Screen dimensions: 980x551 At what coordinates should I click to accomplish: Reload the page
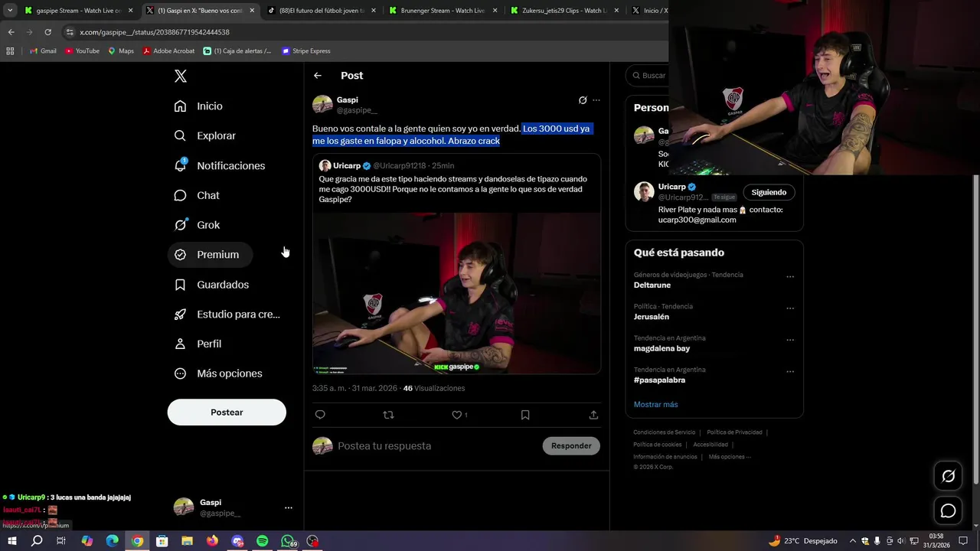click(47, 32)
